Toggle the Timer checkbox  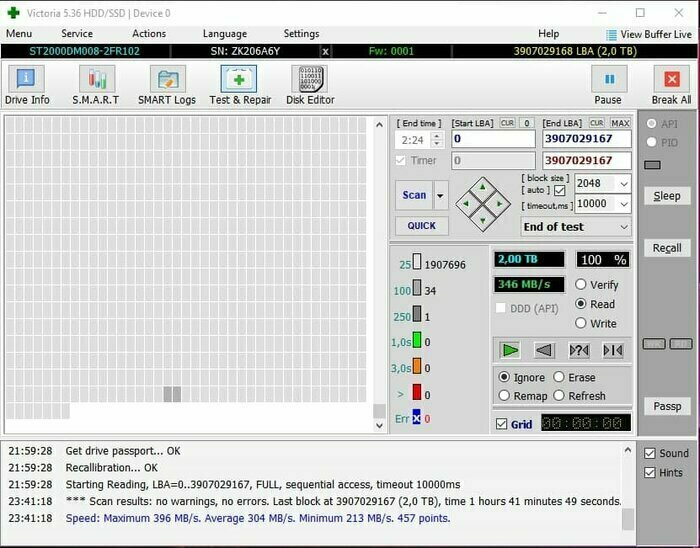tap(400, 160)
